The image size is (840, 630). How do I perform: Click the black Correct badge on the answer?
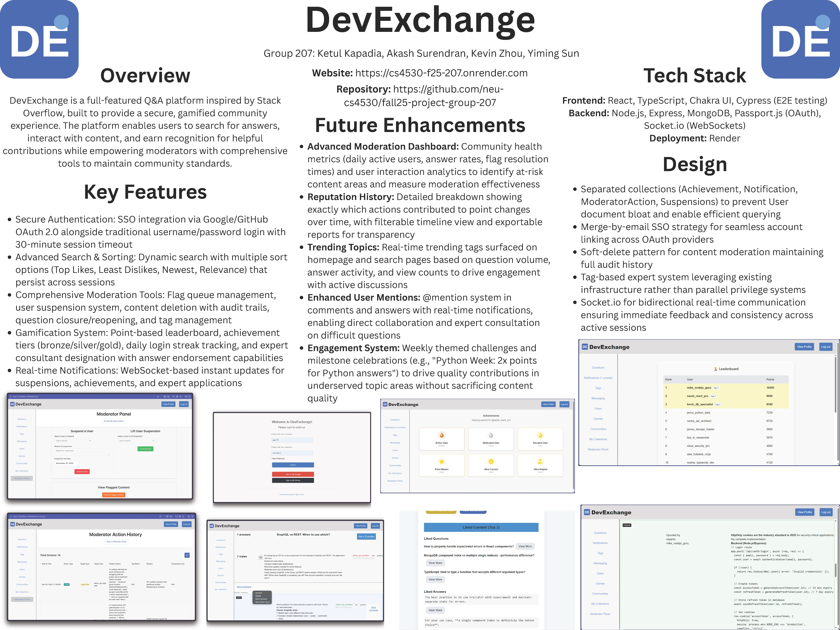[627, 525]
